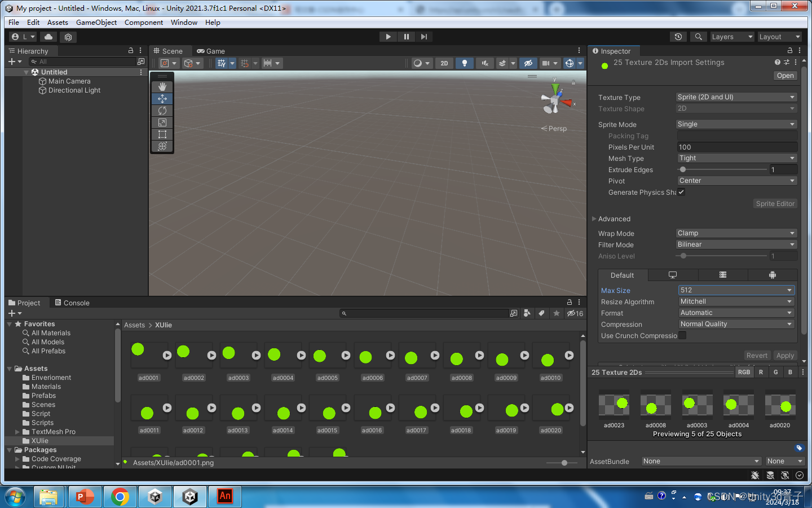Expand the Advanced section
This screenshot has width=812, height=508.
(x=594, y=219)
